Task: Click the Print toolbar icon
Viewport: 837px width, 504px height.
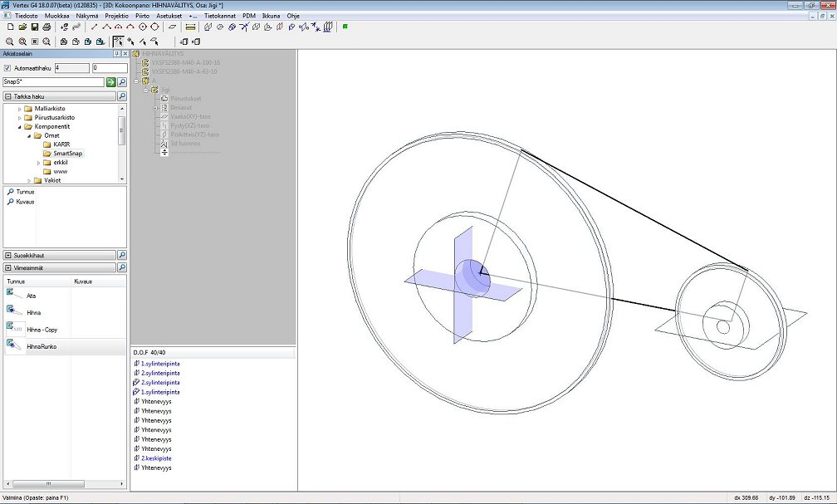Action: click(x=47, y=27)
